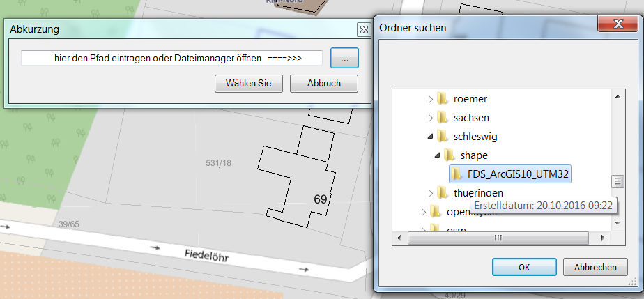Click the roemer folder icon
Viewport: 644px width, 299px height.
442,98
